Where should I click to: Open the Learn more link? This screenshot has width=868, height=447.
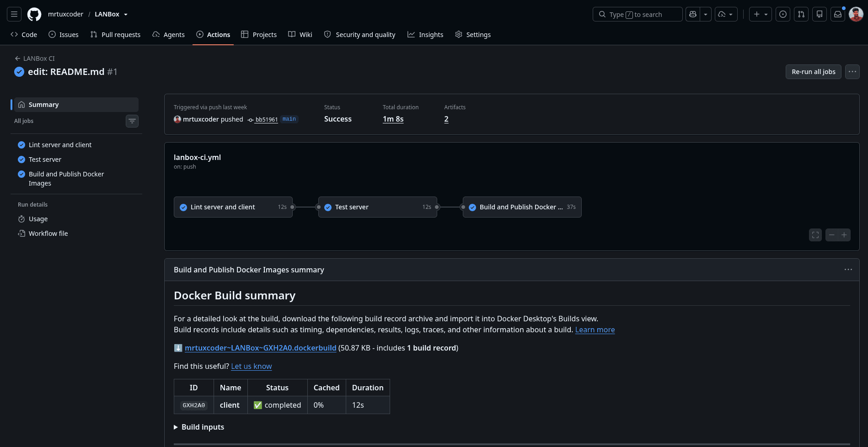(595, 330)
